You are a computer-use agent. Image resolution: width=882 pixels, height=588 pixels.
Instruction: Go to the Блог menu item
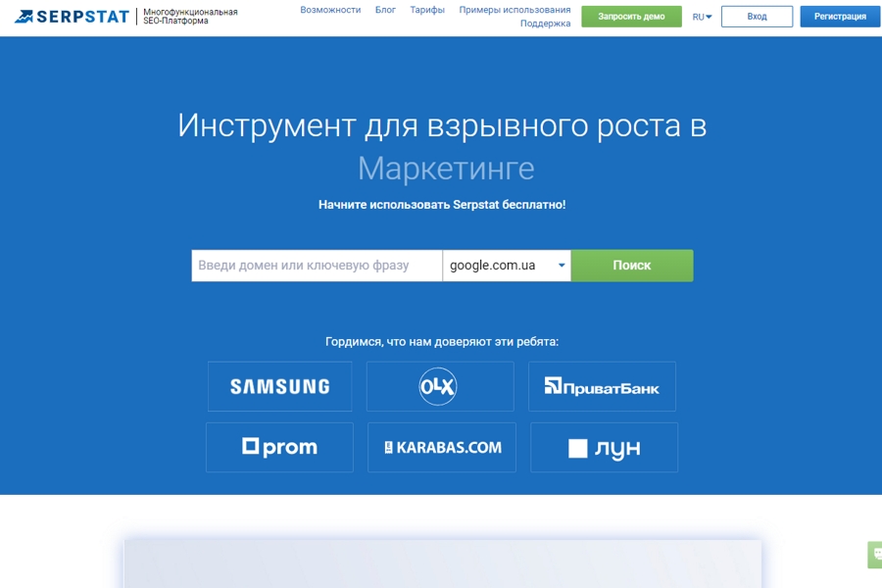pos(385,10)
